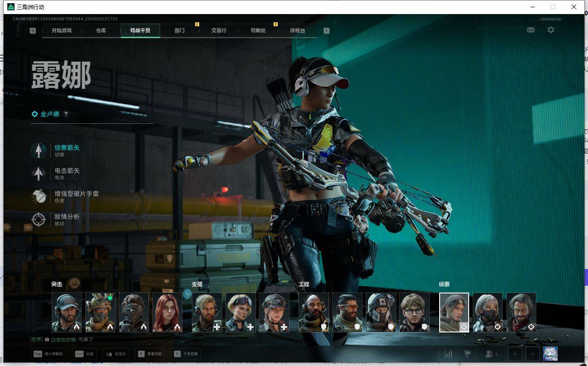Open the 交易行 tab
This screenshot has height=366, width=588.
coord(219,31)
